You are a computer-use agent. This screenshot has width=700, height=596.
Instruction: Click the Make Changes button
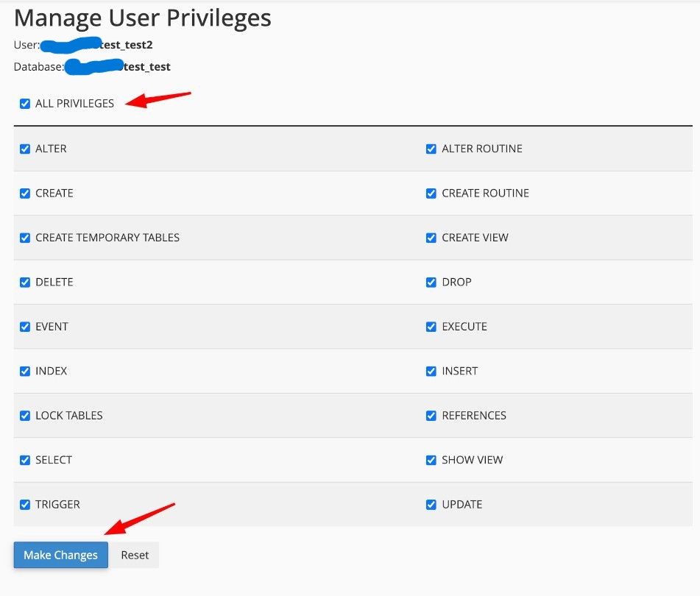(60, 555)
